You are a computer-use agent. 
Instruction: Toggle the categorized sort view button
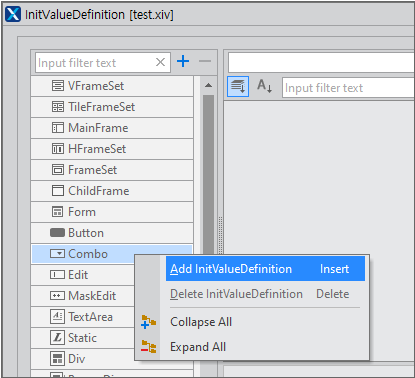click(238, 87)
